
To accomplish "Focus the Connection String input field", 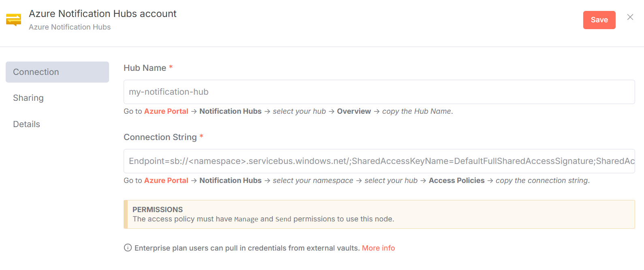I will click(379, 161).
